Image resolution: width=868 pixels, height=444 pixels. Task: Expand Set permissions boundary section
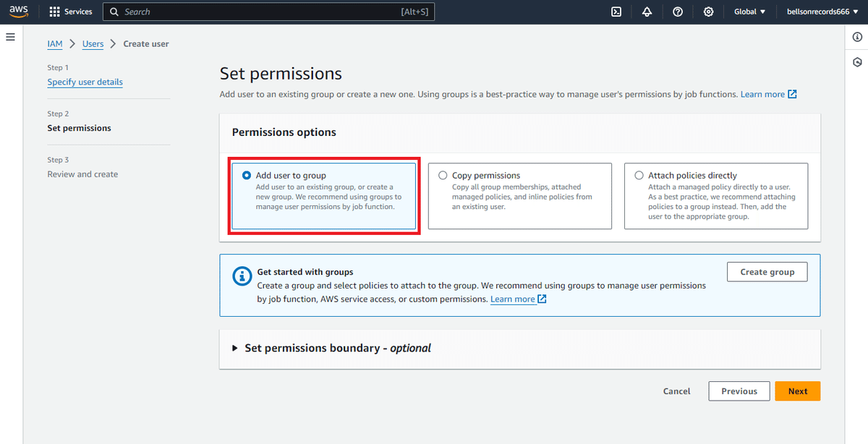tap(331, 348)
